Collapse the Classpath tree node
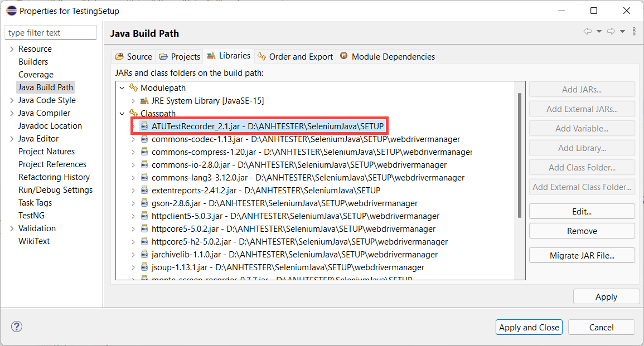 click(122, 113)
